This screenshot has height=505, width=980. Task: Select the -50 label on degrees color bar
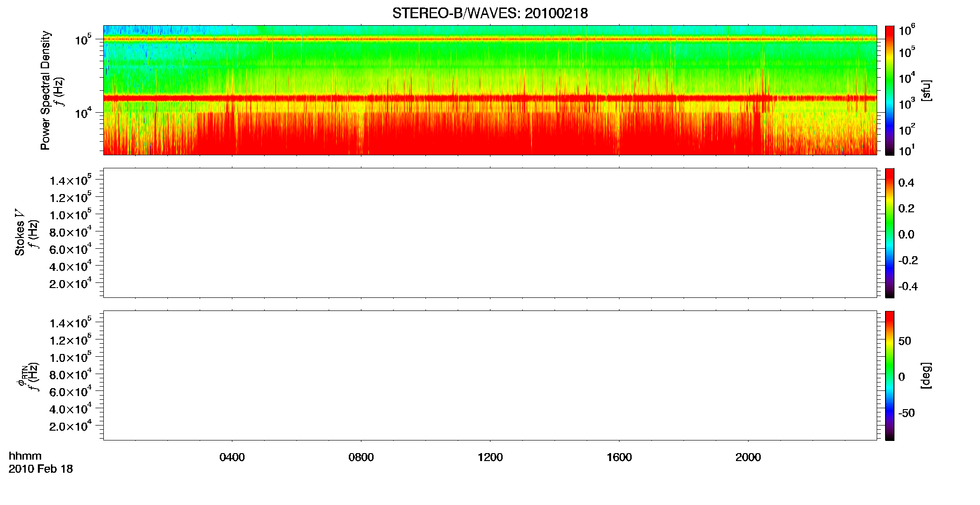pos(907,413)
